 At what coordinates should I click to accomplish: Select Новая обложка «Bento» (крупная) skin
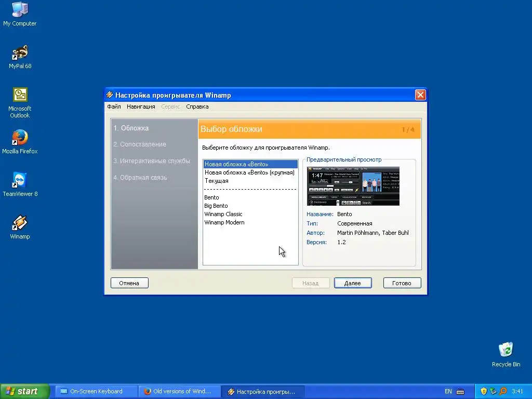pyautogui.click(x=250, y=172)
